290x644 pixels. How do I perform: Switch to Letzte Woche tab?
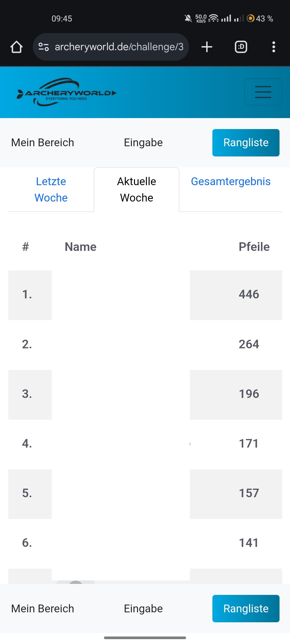pos(51,189)
